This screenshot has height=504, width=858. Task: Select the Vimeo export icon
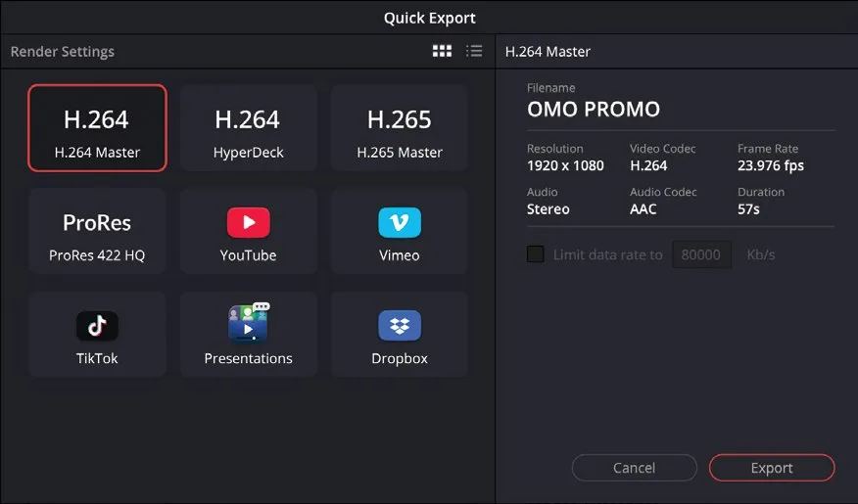click(x=400, y=222)
